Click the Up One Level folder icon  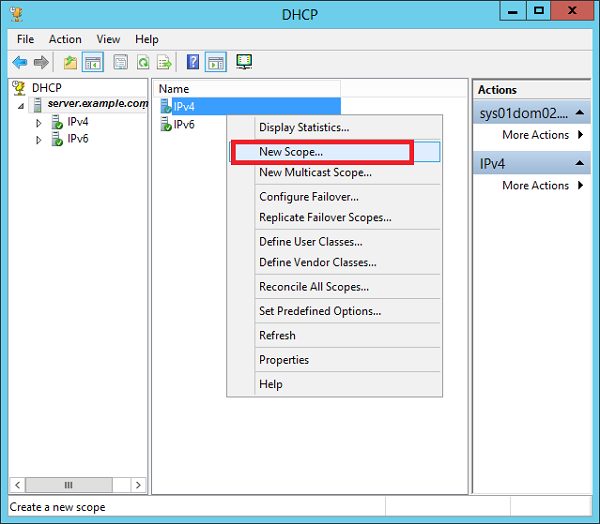(x=70, y=62)
